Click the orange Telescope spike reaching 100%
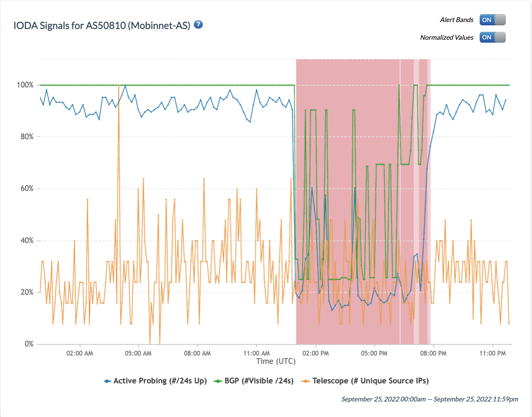 point(118,108)
